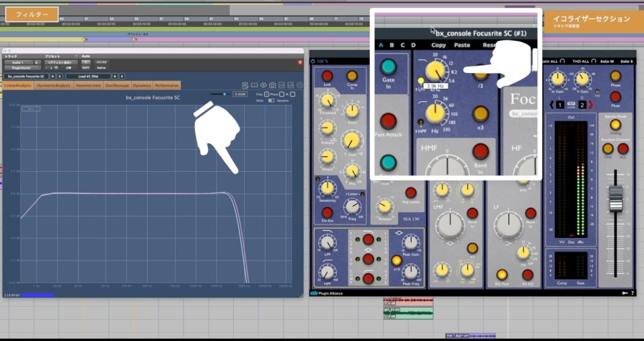Toggle the EQ Post button
The width and height of the screenshot is (644, 341).
pyautogui.click(x=502, y=275)
